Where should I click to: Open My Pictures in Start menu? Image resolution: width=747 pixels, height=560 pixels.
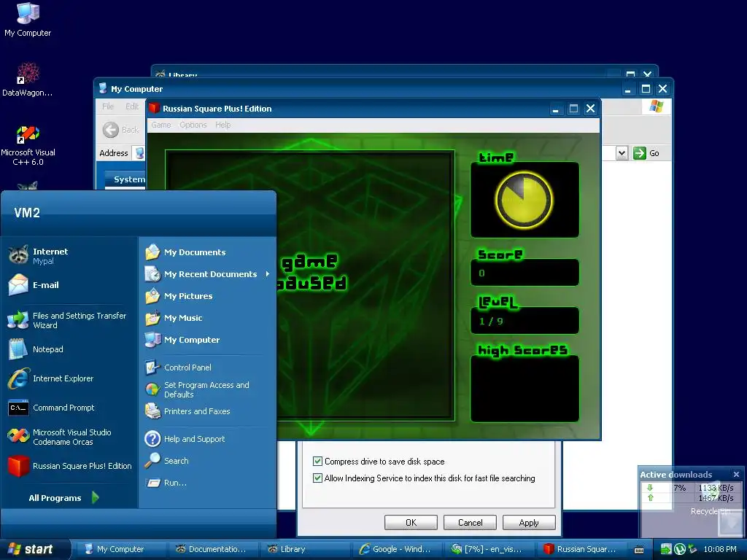[207, 296]
